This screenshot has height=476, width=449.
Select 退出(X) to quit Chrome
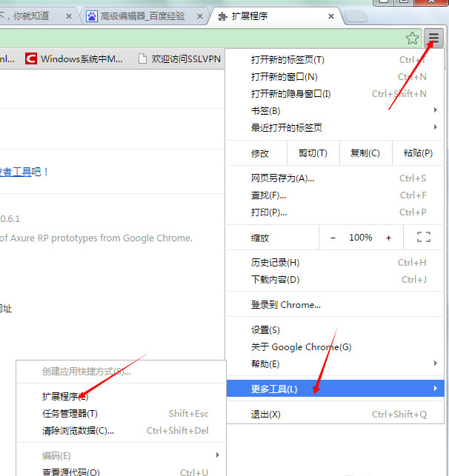click(334, 415)
